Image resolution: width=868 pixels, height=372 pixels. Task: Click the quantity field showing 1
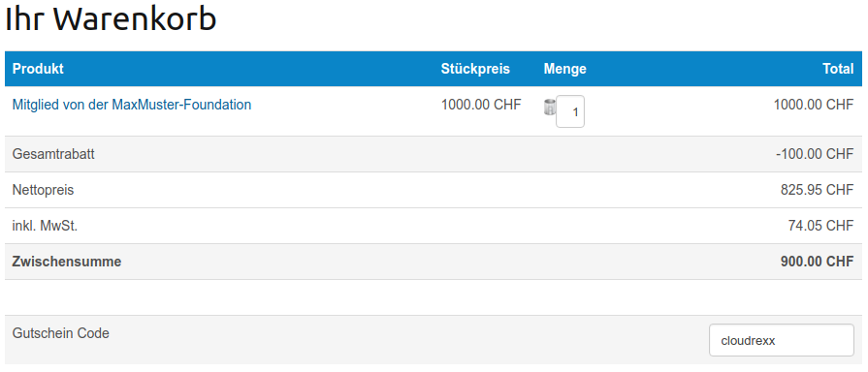pyautogui.click(x=570, y=111)
